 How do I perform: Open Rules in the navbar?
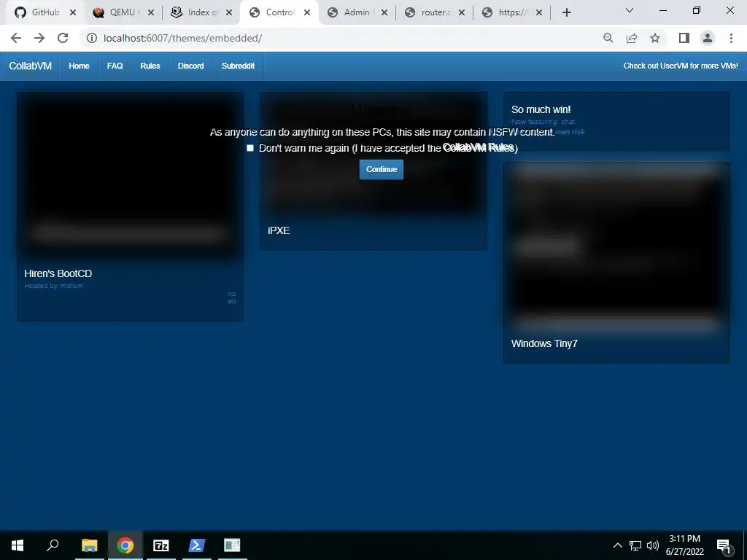(150, 66)
